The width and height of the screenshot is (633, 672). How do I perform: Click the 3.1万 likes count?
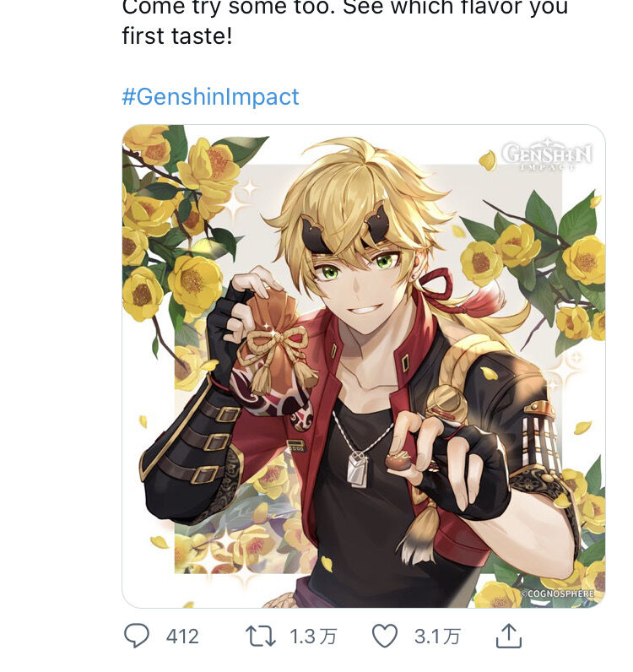(x=437, y=636)
